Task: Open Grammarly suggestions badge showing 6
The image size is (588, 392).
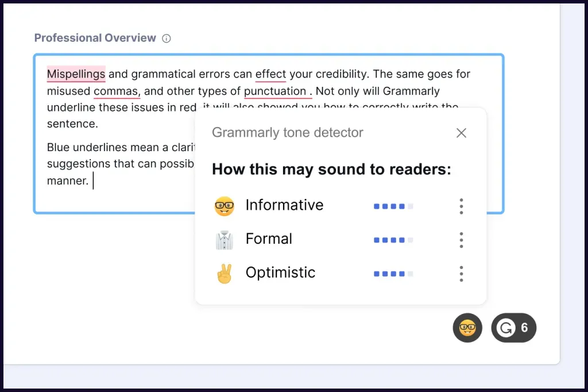Action: click(514, 328)
